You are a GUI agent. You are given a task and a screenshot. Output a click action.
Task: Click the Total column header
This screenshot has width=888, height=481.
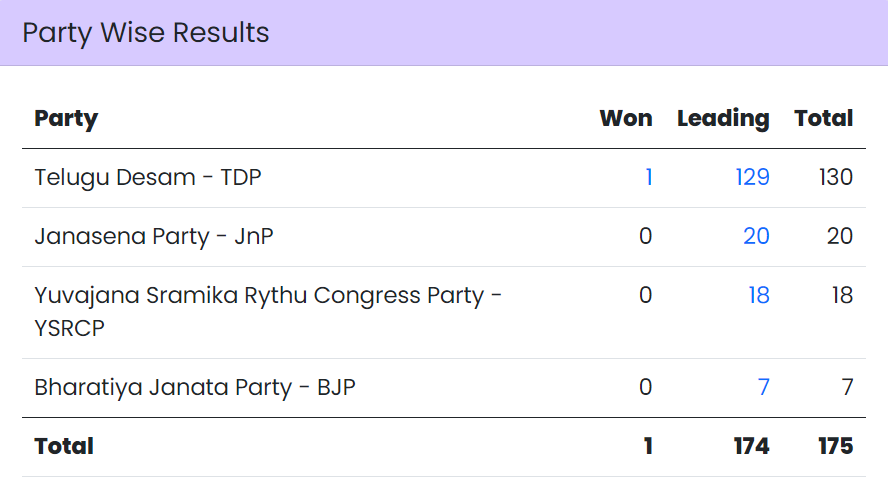coord(823,119)
